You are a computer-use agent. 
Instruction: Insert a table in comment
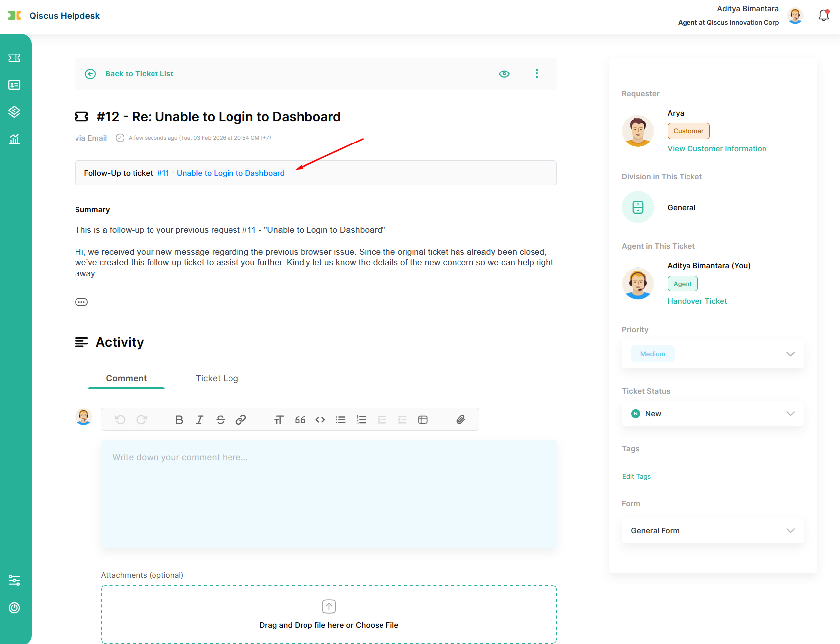coord(423,420)
